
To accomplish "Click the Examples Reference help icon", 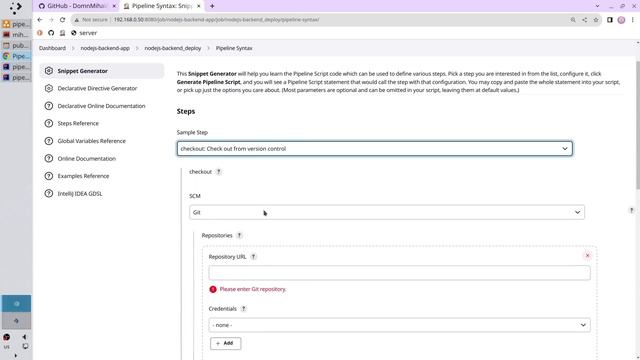I will point(49,176).
